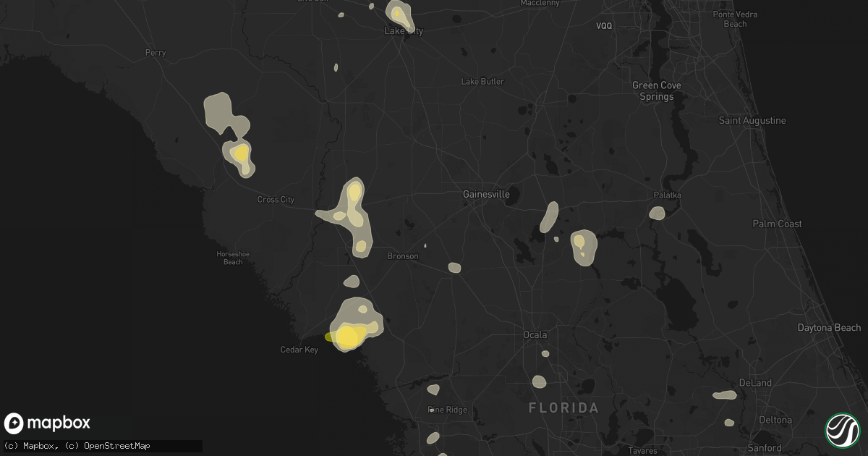
Task: Click the bright yellow hail core near Cedar Key
Action: click(x=347, y=337)
